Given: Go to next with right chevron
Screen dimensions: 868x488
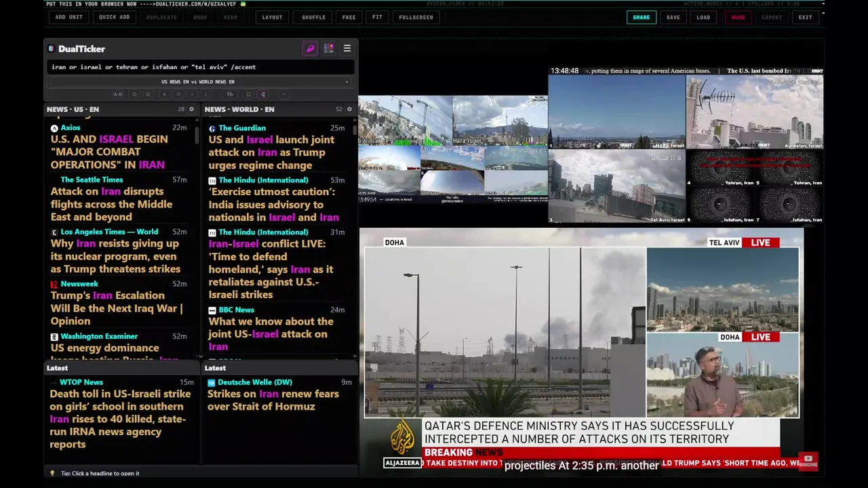Looking at the screenshot, I should (x=205, y=94).
